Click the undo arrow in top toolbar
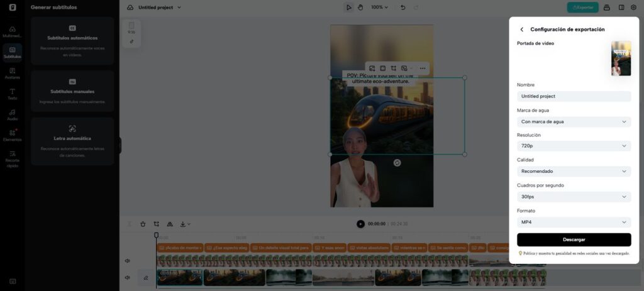644x291 pixels. point(402,8)
